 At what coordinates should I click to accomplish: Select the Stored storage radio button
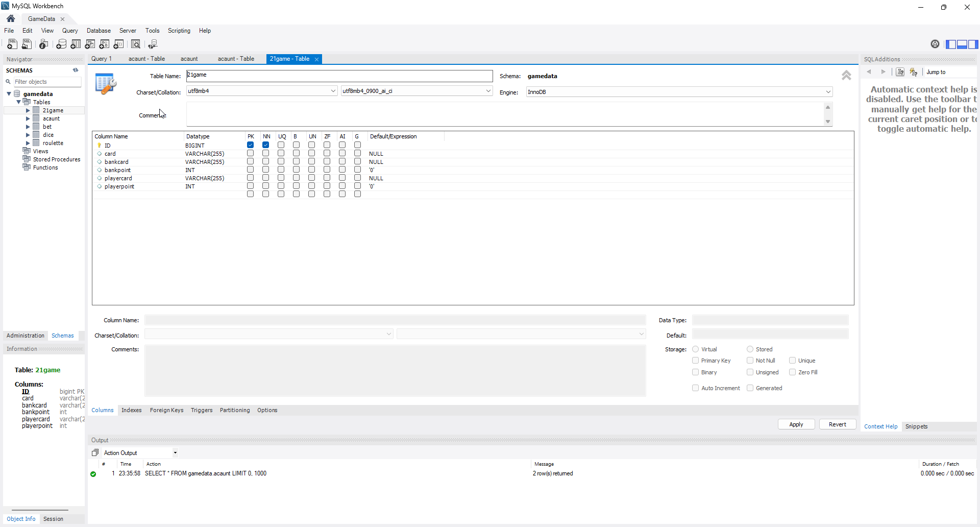(750, 349)
